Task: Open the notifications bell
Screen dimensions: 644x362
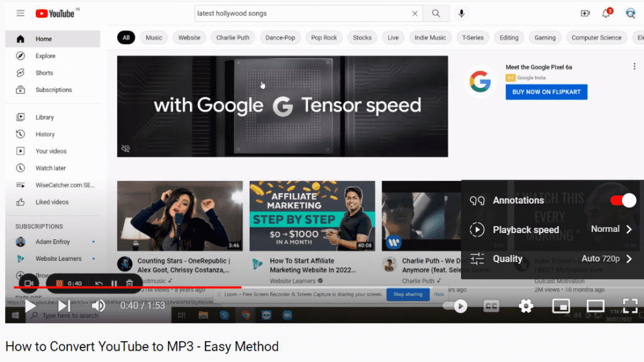Action: tap(607, 13)
